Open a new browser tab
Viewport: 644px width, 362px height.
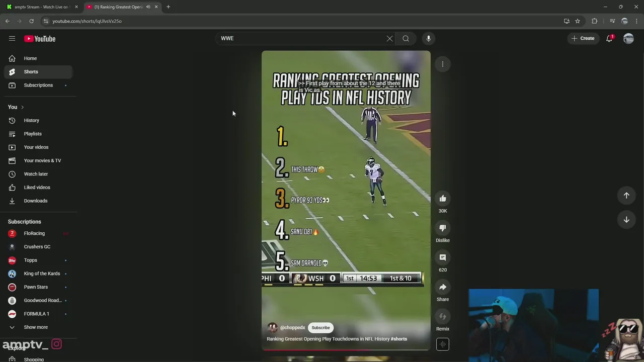pos(168,7)
